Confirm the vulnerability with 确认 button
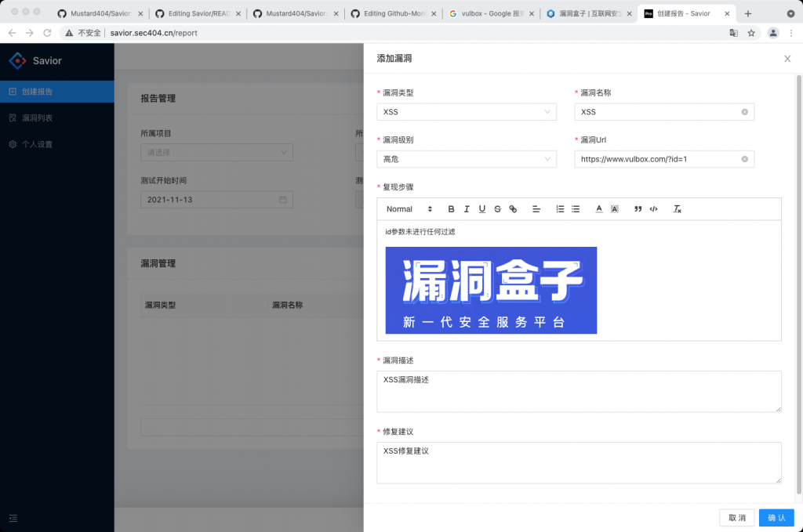This screenshot has height=532, width=803. tap(776, 517)
